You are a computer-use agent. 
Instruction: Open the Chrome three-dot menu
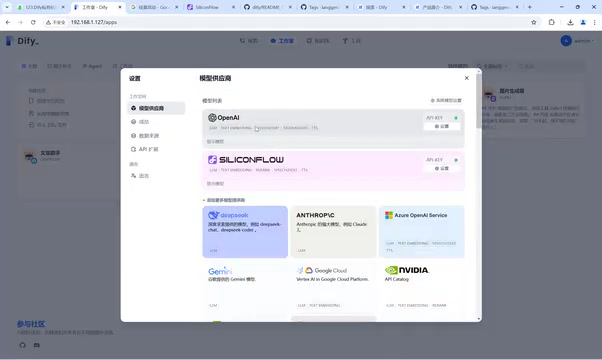point(594,22)
